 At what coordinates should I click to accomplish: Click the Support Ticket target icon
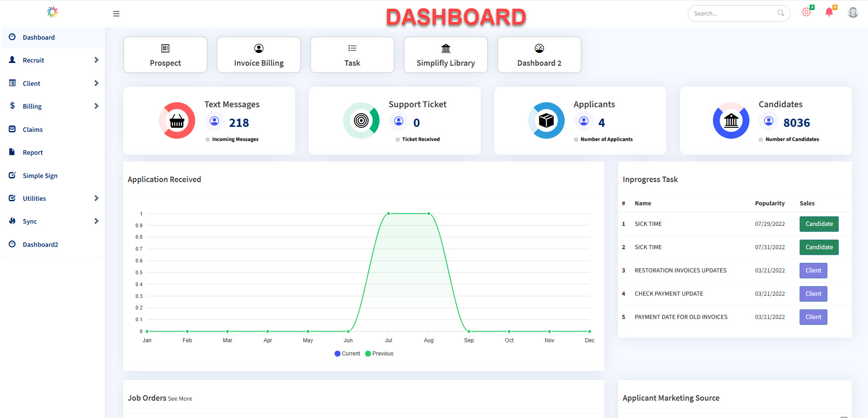[361, 120]
